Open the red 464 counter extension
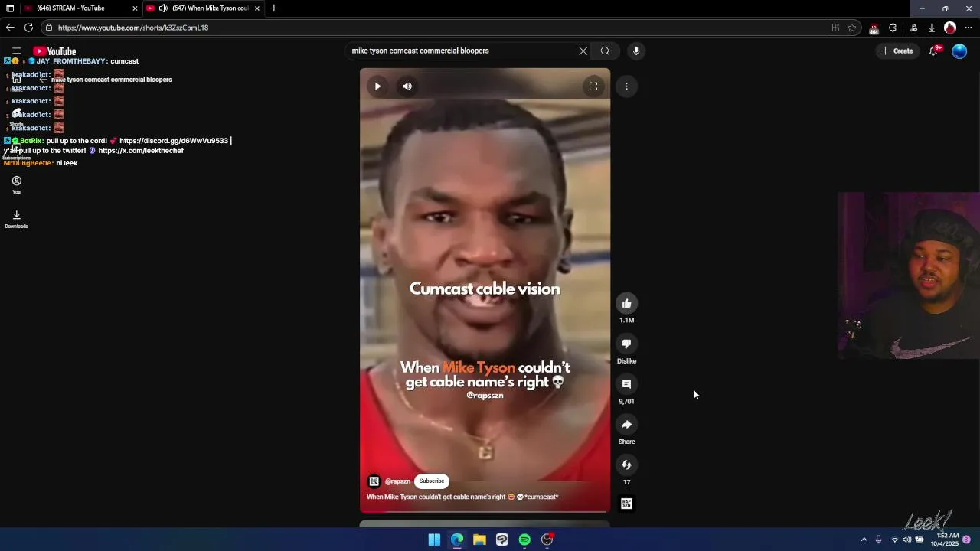The width and height of the screenshot is (980, 551). point(874,28)
